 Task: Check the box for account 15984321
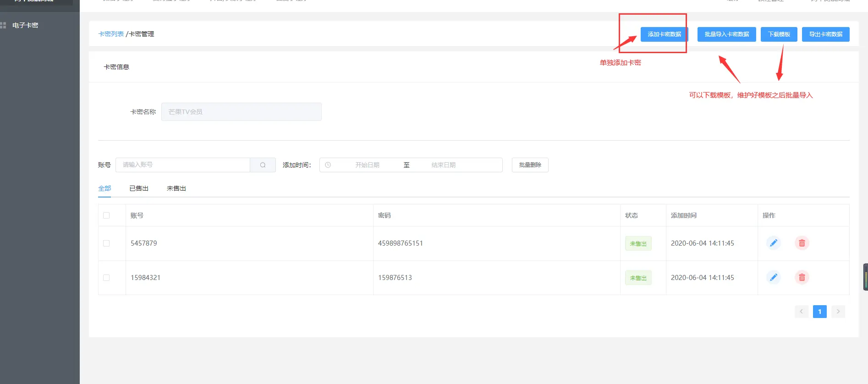pos(106,278)
